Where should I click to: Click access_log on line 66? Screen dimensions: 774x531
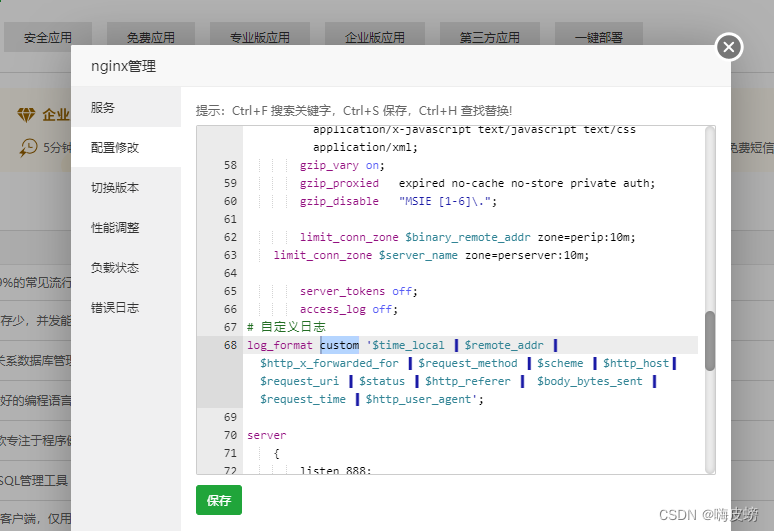coord(333,309)
